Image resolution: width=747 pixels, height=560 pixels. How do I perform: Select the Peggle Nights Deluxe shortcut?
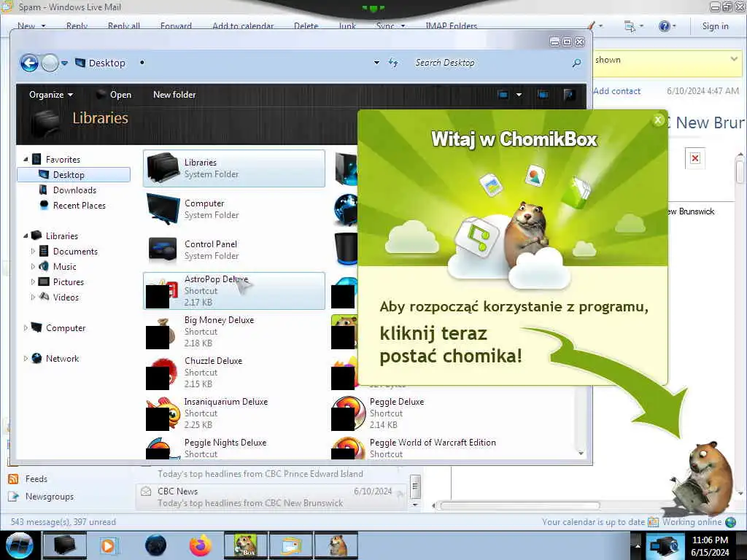pyautogui.click(x=234, y=448)
